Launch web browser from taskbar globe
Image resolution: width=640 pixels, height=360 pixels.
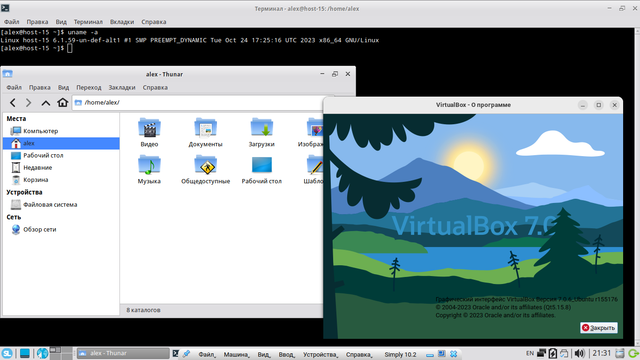(x=42, y=353)
